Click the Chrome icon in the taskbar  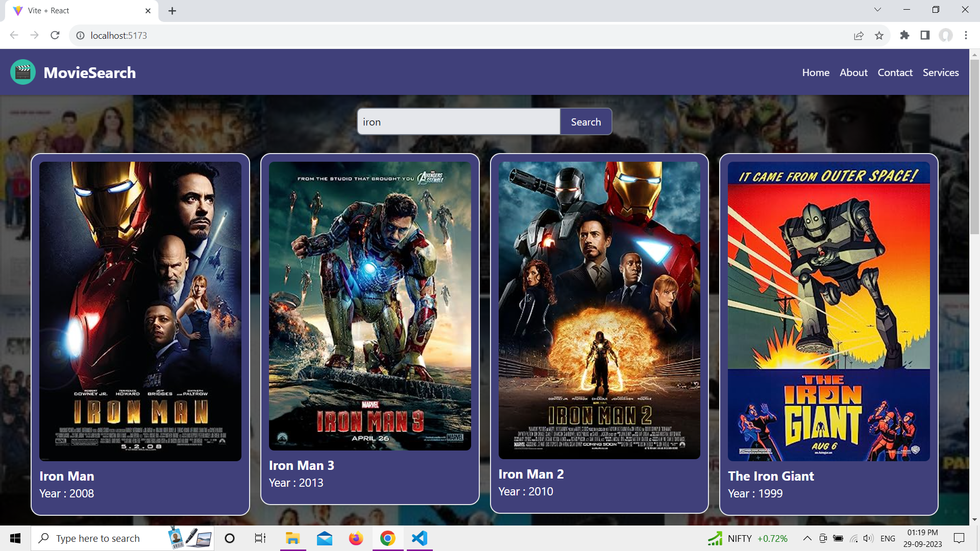(387, 538)
